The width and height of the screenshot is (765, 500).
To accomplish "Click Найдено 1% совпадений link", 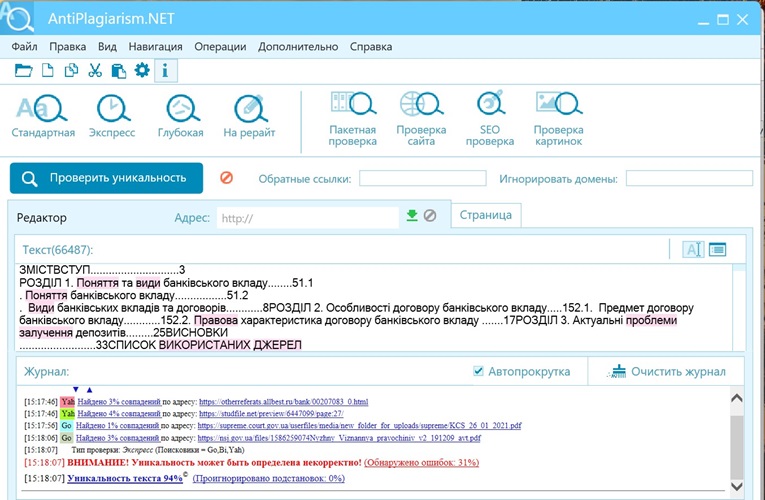I will (118, 426).
